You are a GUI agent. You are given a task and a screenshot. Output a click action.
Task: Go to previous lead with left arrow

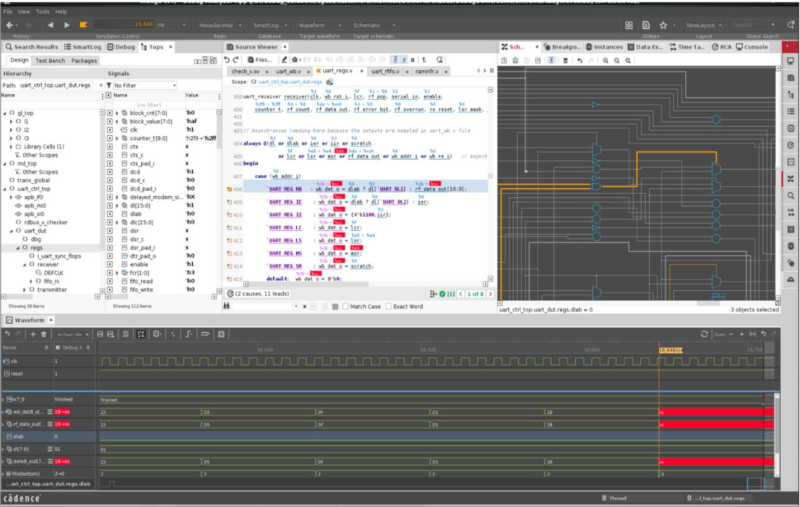coord(461,294)
